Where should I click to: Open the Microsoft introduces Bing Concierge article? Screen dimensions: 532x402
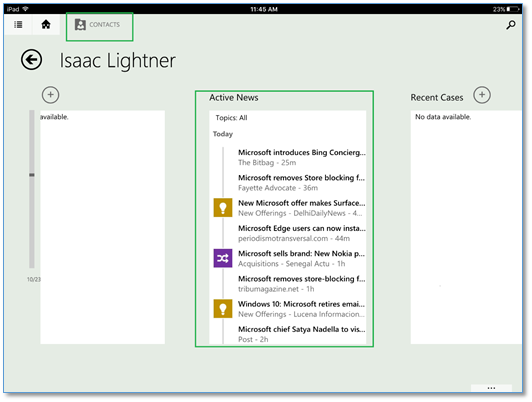pos(301,157)
